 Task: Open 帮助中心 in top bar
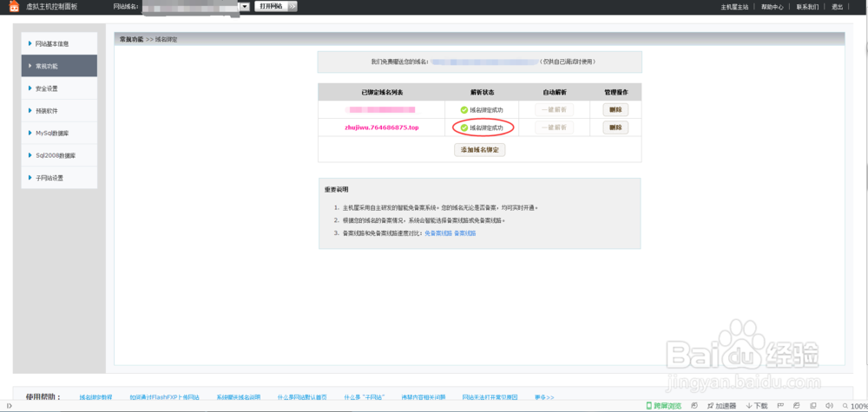pyautogui.click(x=773, y=7)
